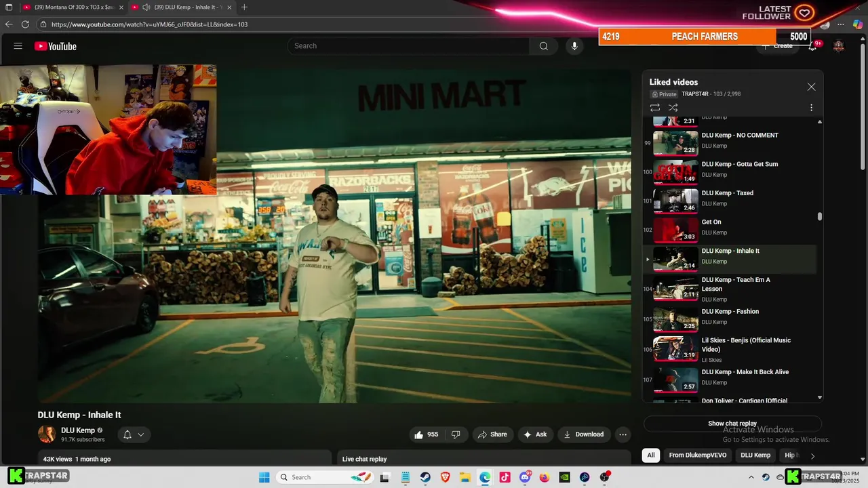Toggle the subscription notification bell
The height and width of the screenshot is (488, 868).
[x=127, y=434]
